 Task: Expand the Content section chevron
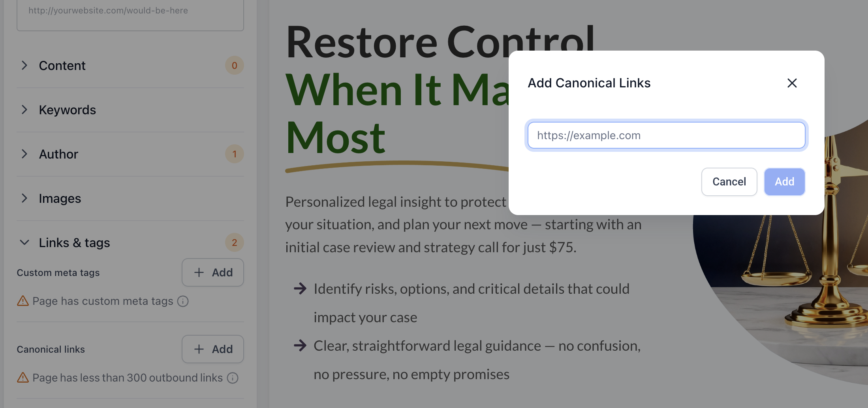(24, 66)
